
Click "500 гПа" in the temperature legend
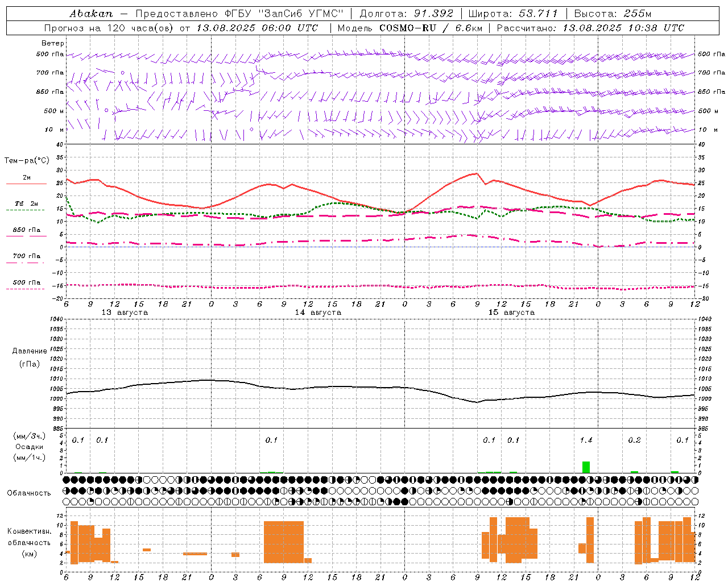[x=27, y=282]
